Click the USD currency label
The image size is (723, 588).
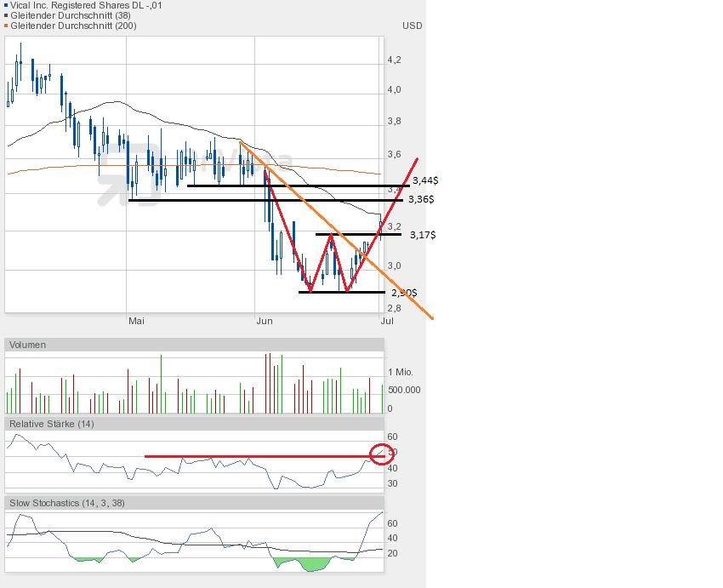pyautogui.click(x=412, y=26)
